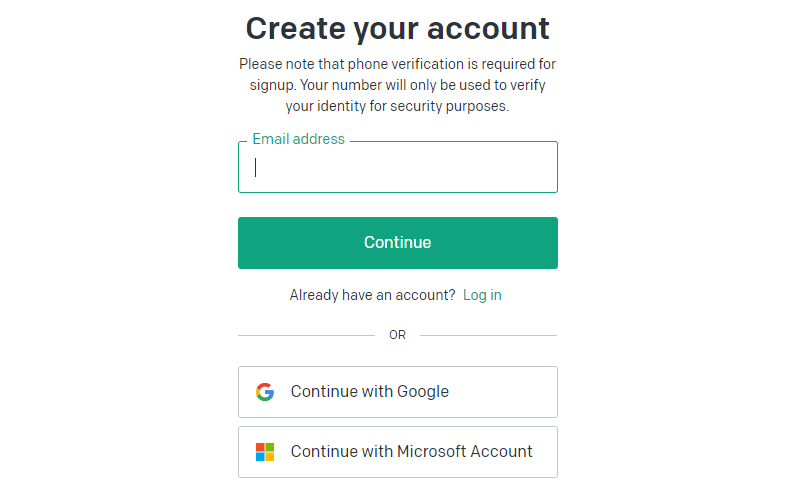Click the divider line left of OR
The height and width of the screenshot is (500, 800).
coord(305,335)
